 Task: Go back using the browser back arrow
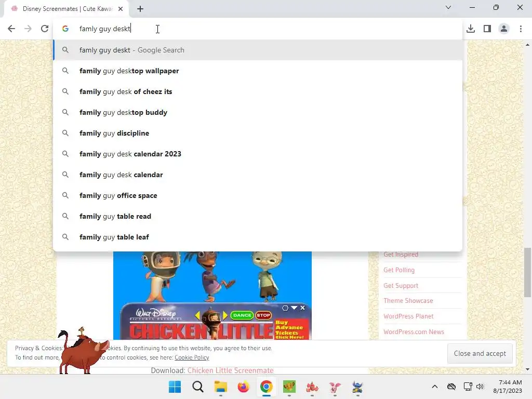pyautogui.click(x=11, y=29)
